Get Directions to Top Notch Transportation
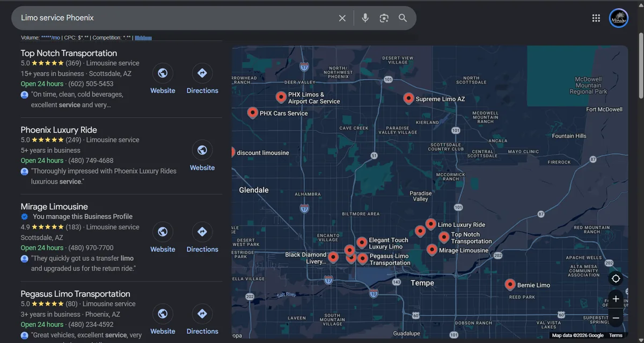The height and width of the screenshot is (343, 644). pos(202,73)
